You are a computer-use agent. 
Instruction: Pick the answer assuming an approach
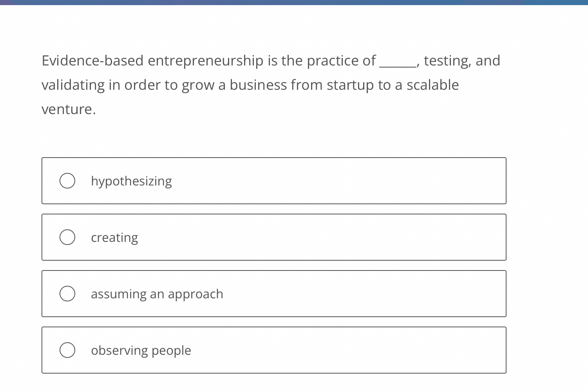157,294
